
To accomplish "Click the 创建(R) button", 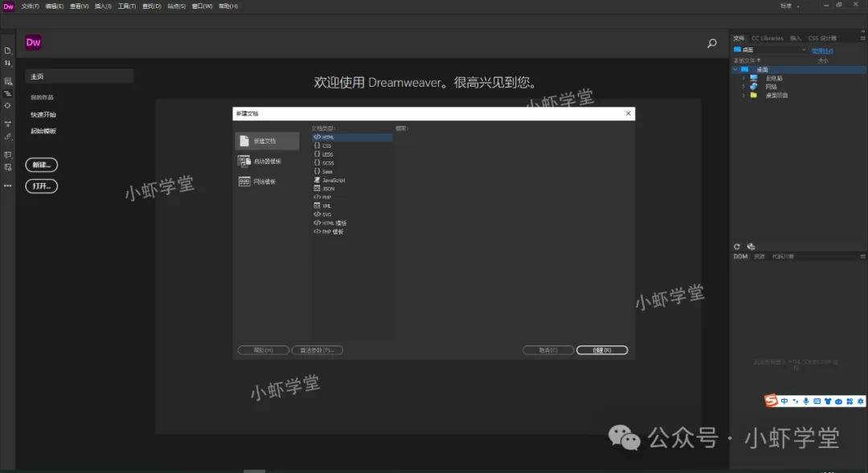I will (602, 350).
